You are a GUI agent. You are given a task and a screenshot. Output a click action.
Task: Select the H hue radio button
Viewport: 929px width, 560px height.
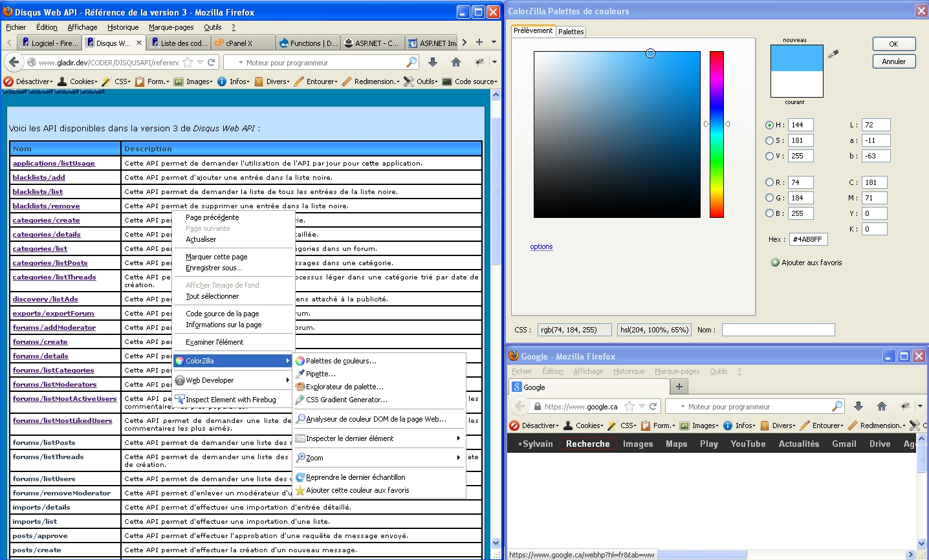769,125
